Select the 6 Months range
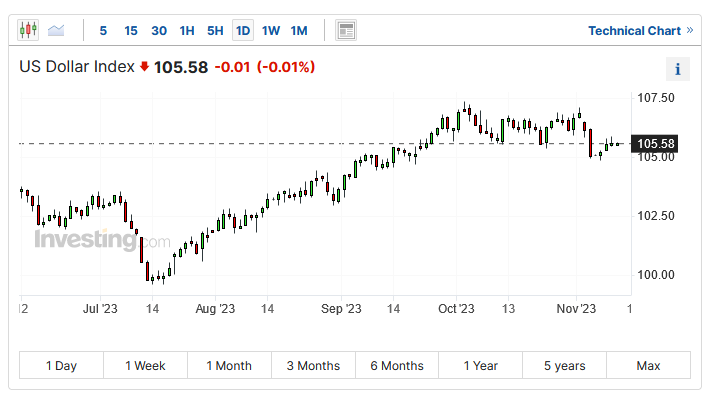710x401 pixels. coord(396,365)
